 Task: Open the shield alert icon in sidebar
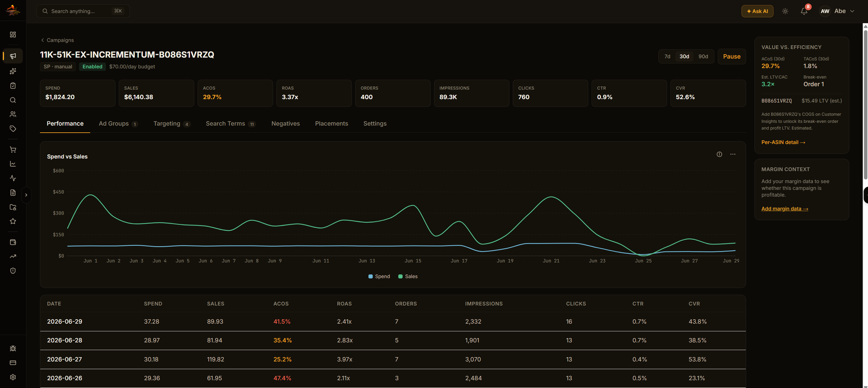tap(13, 271)
